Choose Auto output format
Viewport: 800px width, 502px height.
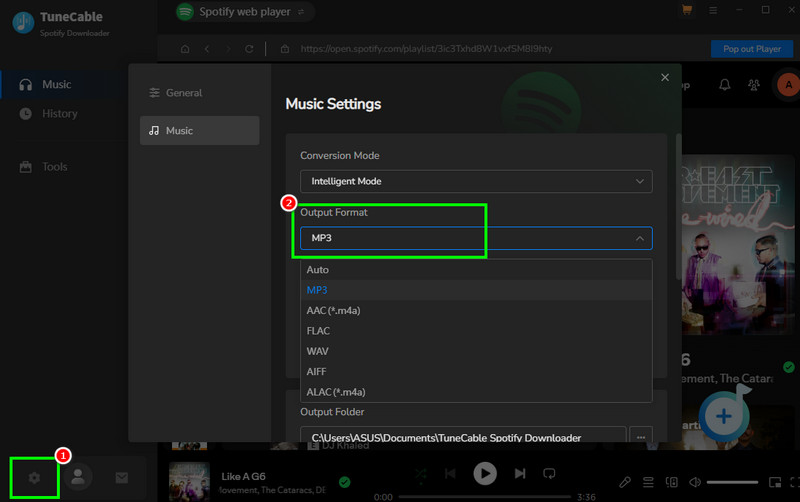pyautogui.click(x=476, y=270)
